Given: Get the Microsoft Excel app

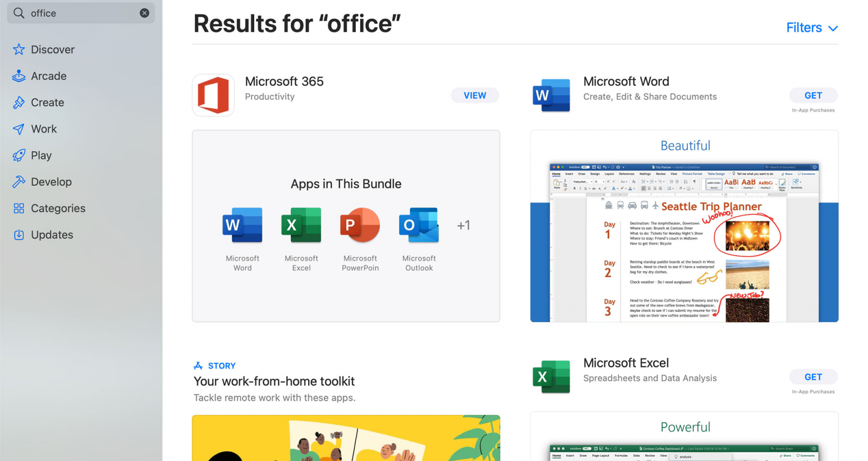Looking at the screenshot, I should pyautogui.click(x=813, y=377).
